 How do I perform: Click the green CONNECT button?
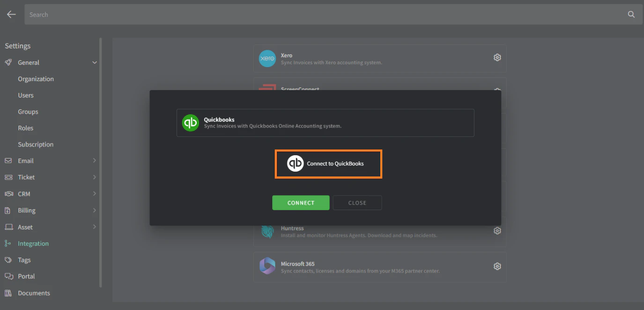tap(301, 203)
